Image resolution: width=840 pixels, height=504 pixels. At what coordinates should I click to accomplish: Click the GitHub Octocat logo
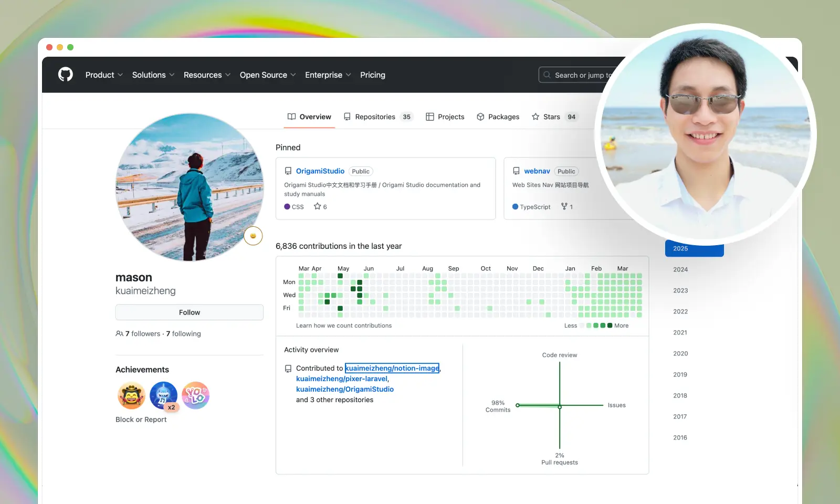(66, 75)
